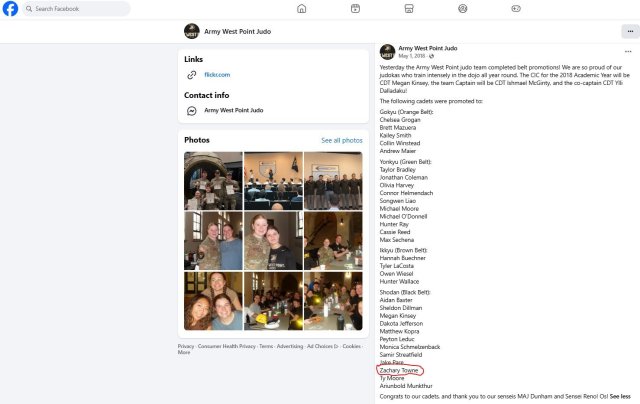Open post options three-dots menu
The width and height of the screenshot is (640, 404).
(x=628, y=51)
